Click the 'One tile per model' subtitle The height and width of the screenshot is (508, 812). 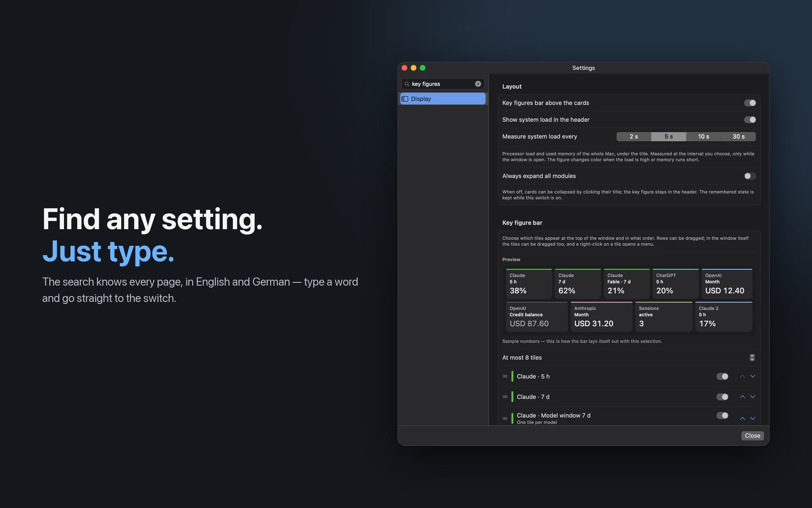(x=536, y=423)
